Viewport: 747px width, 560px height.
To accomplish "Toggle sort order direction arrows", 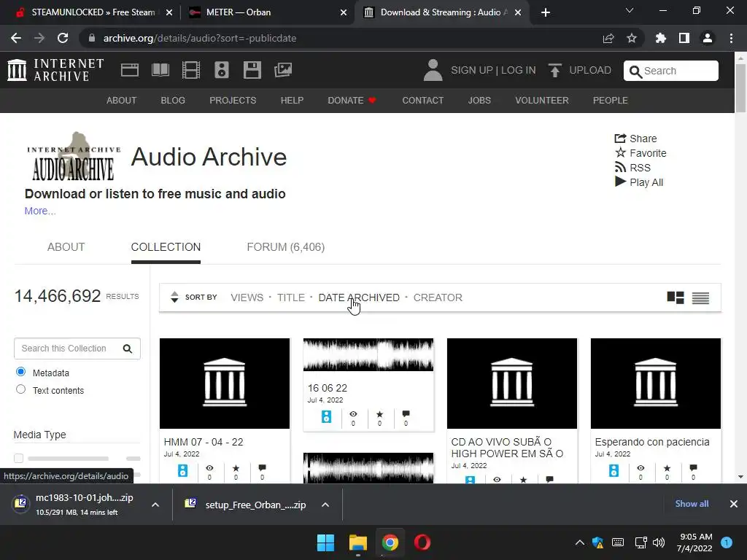I will tap(174, 297).
